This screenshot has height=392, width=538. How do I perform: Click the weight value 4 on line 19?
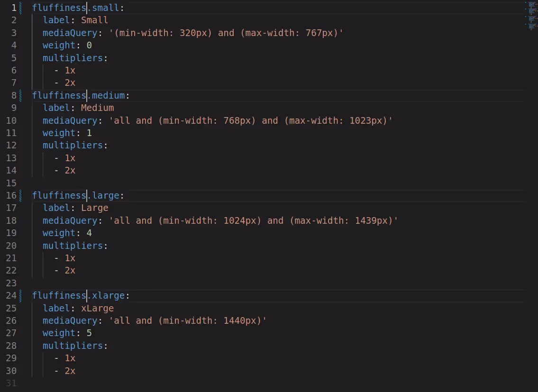click(x=89, y=233)
